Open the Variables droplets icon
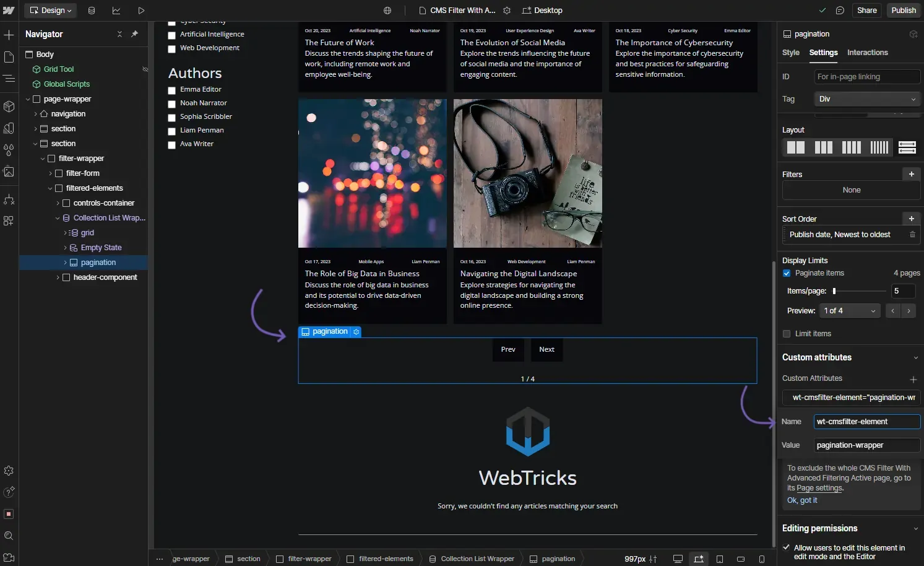The image size is (924, 566). [9, 150]
